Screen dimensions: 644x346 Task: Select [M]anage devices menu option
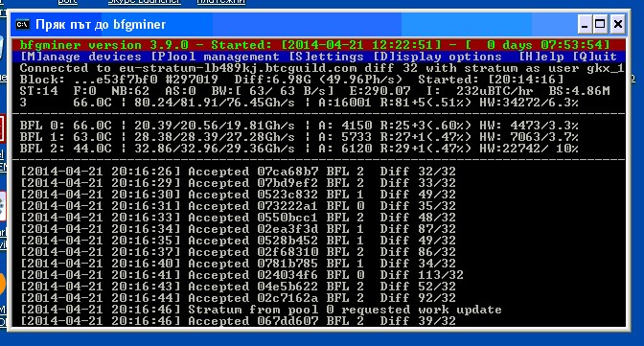(80, 57)
